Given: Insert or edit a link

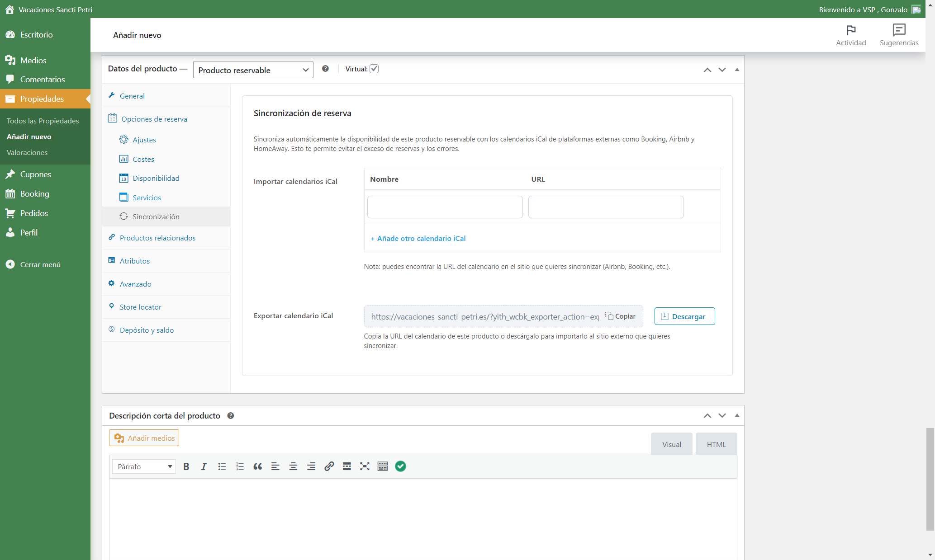Looking at the screenshot, I should (x=329, y=466).
